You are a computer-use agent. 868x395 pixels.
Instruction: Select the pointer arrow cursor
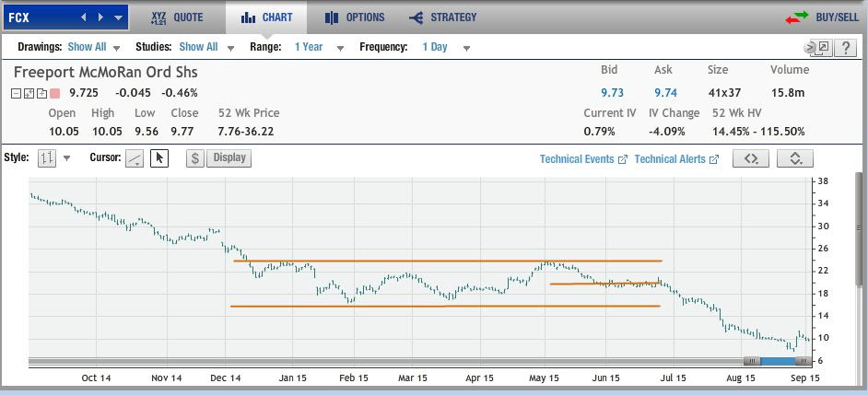[159, 158]
